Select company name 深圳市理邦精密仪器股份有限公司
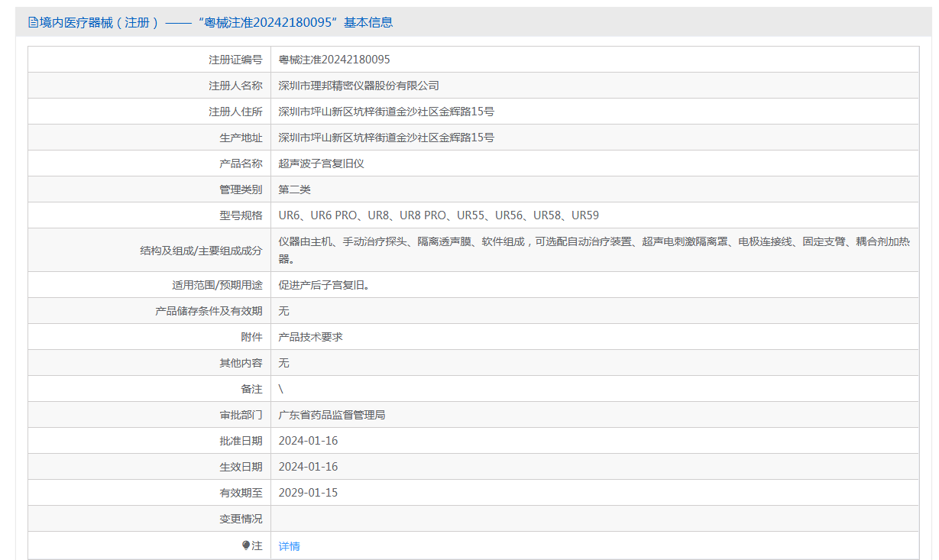 pyautogui.click(x=359, y=86)
